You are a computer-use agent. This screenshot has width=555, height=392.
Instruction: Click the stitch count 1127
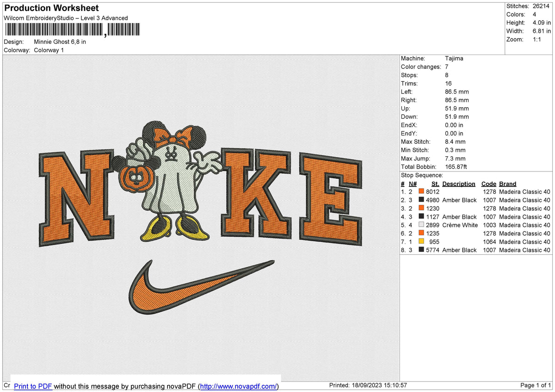[x=432, y=217]
